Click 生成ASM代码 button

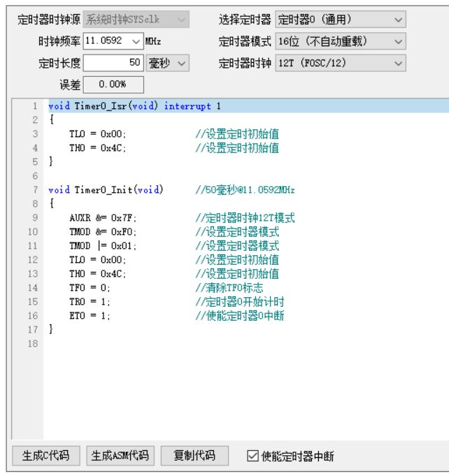(120, 455)
